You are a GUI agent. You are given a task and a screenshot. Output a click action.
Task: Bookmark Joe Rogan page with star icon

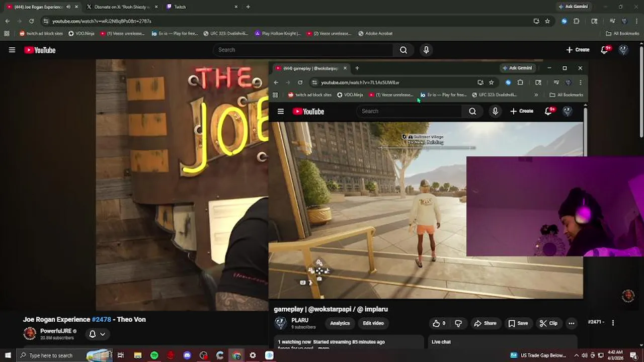[x=547, y=21]
